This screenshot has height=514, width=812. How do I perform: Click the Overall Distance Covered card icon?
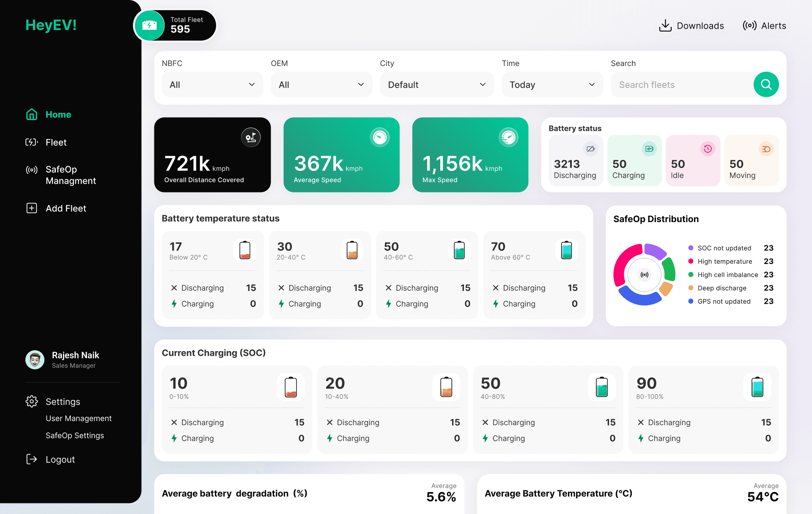251,137
